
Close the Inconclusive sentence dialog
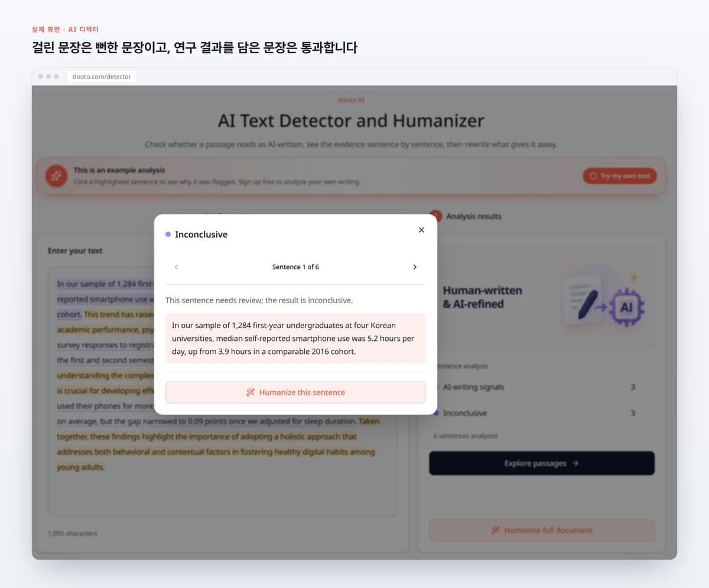421,230
